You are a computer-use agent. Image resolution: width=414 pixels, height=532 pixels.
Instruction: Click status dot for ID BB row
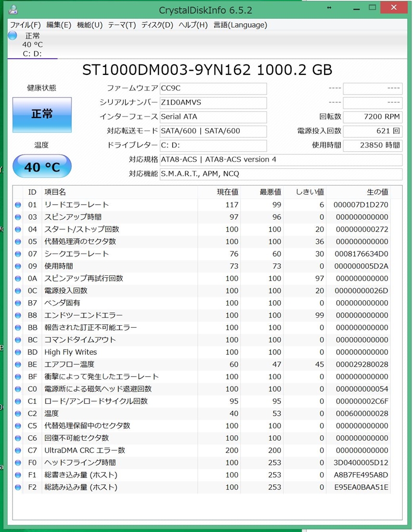click(x=18, y=328)
